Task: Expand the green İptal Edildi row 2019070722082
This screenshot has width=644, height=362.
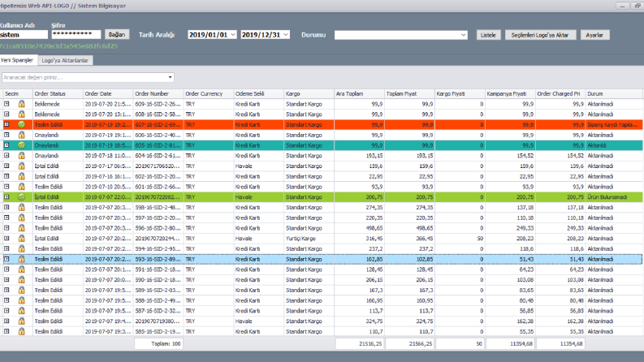Action: click(6, 197)
